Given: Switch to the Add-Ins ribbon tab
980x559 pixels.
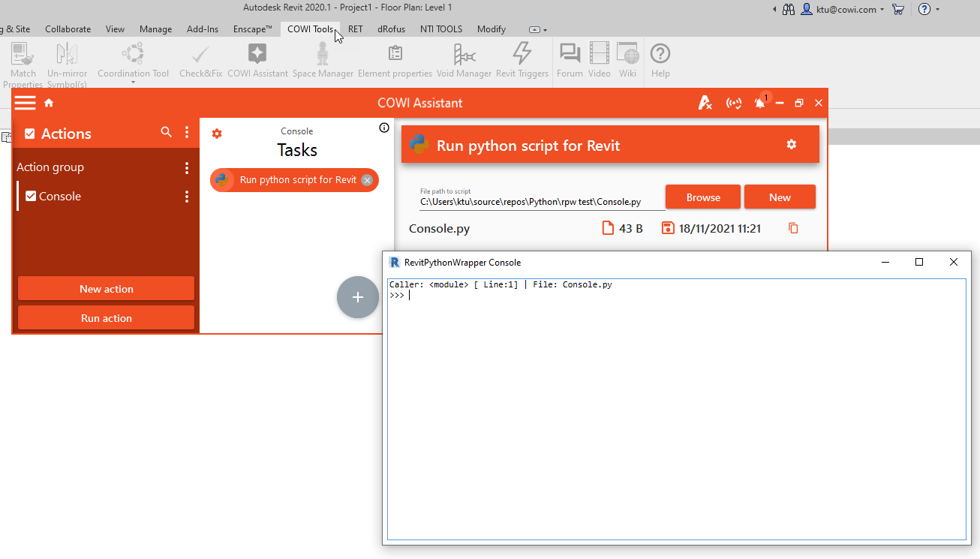Looking at the screenshot, I should pyautogui.click(x=203, y=29).
